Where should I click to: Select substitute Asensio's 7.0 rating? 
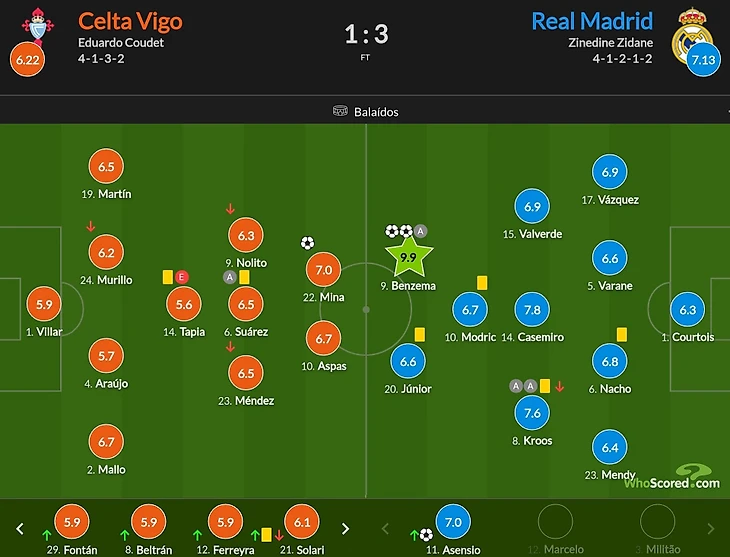coord(453,522)
